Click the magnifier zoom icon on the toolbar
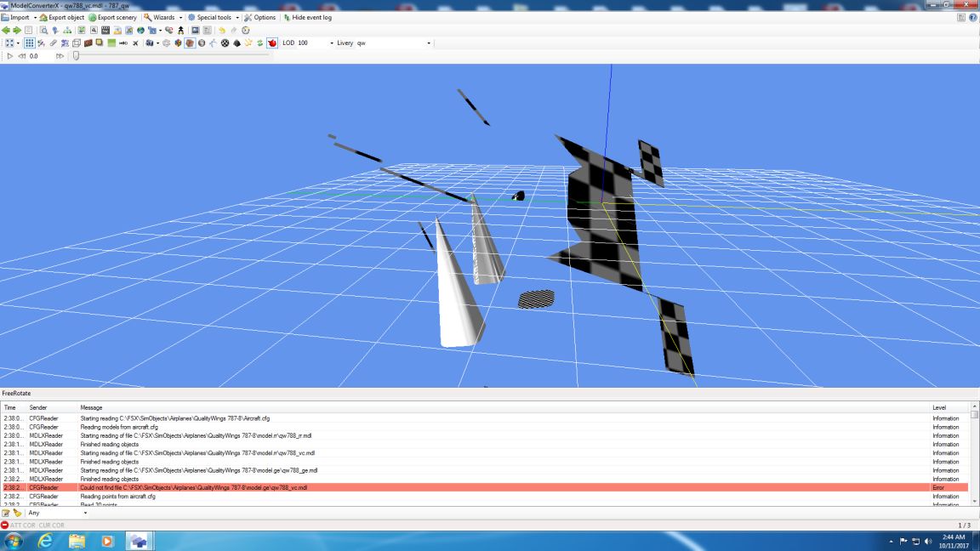The width and height of the screenshot is (980, 551). 44,30
